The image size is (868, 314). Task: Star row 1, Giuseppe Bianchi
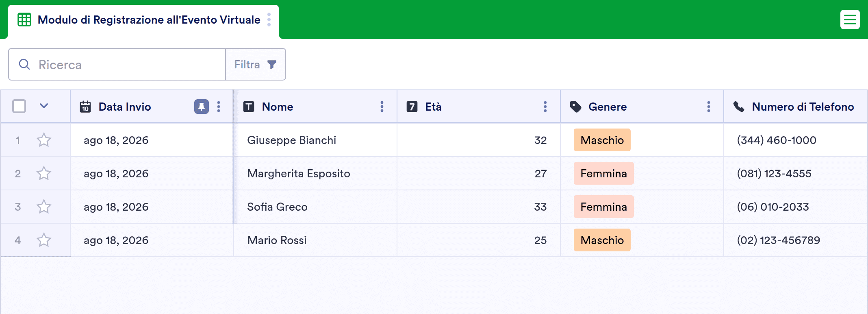click(x=44, y=140)
